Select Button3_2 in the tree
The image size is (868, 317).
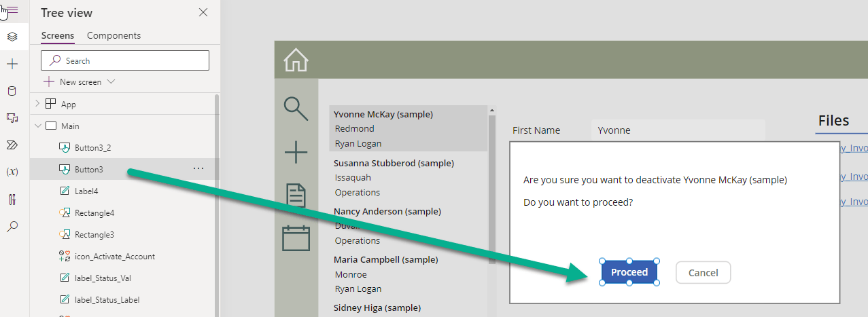92,148
